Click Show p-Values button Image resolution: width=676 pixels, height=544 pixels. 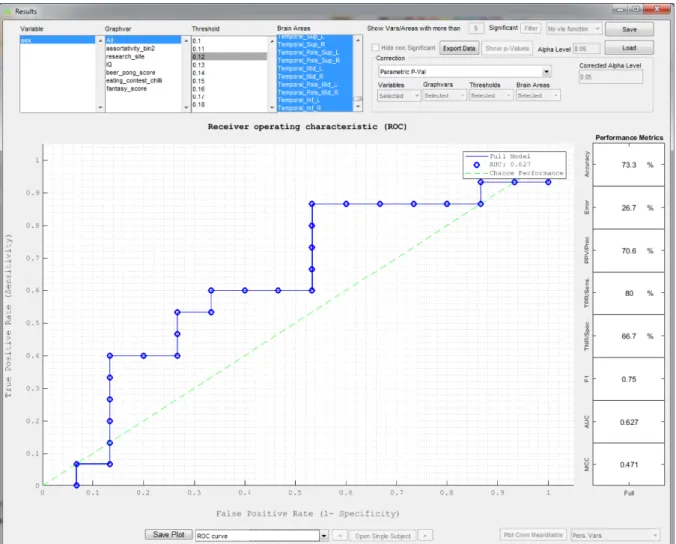tap(507, 48)
